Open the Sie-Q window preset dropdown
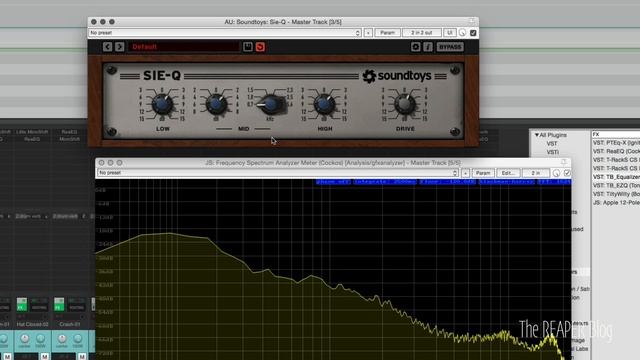 [225, 33]
